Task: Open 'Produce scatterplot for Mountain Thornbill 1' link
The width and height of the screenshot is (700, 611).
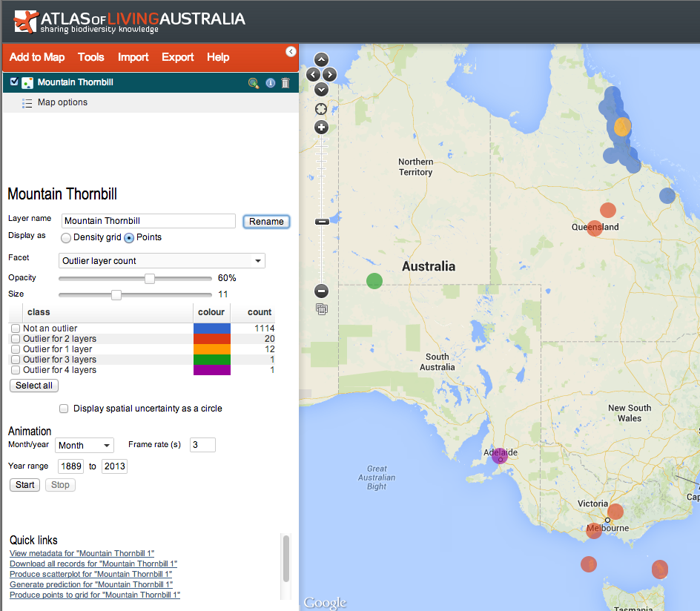Action: (90, 574)
